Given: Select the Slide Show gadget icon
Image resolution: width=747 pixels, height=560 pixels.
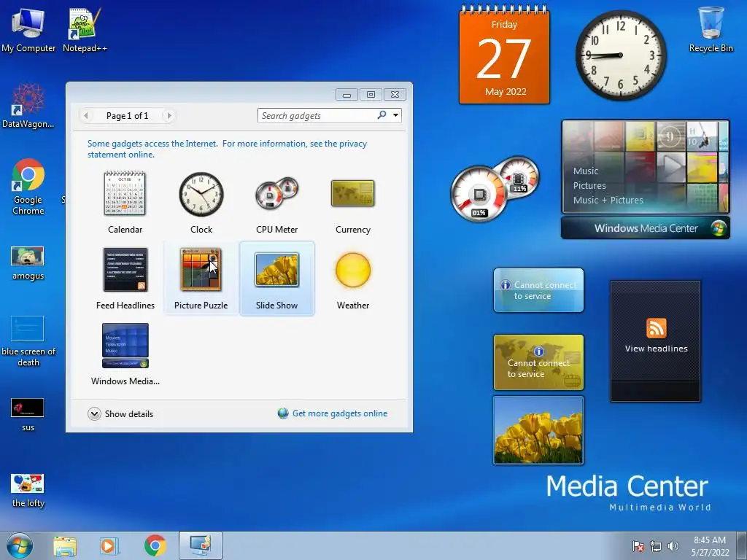Looking at the screenshot, I should (x=276, y=270).
